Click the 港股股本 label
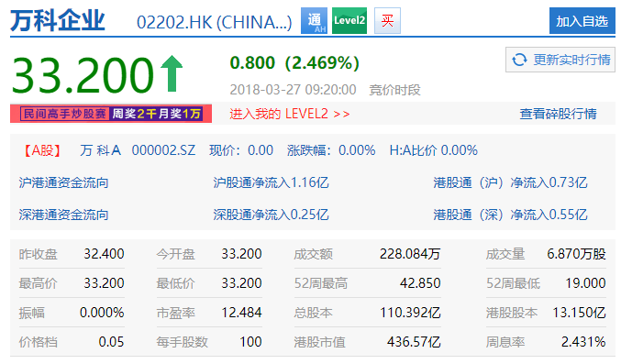The width and height of the screenshot is (621, 364). (512, 313)
